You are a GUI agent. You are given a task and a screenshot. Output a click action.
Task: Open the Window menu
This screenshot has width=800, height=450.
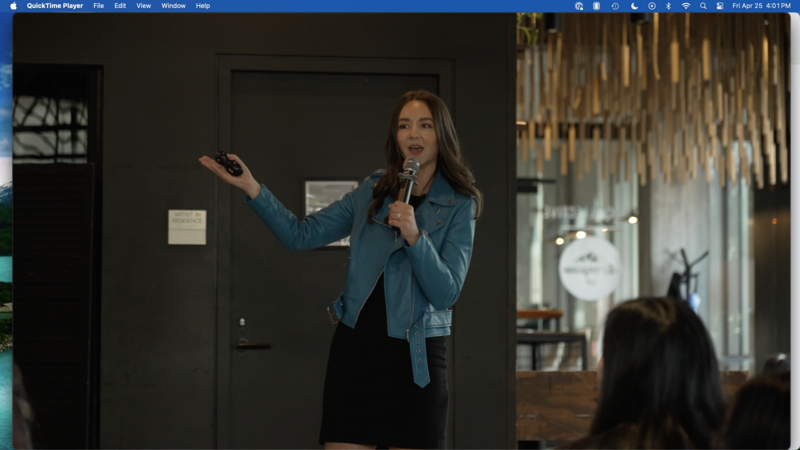tap(173, 6)
